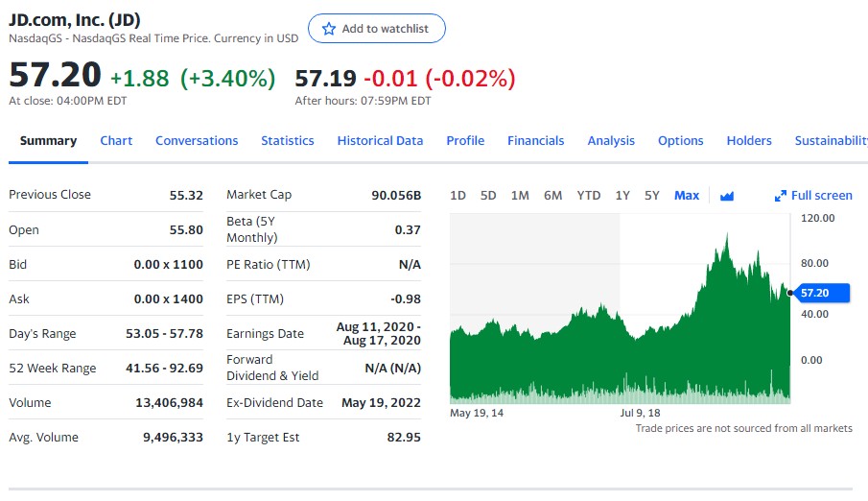Choose the 1M chart range
The width and height of the screenshot is (868, 501).
520,196
